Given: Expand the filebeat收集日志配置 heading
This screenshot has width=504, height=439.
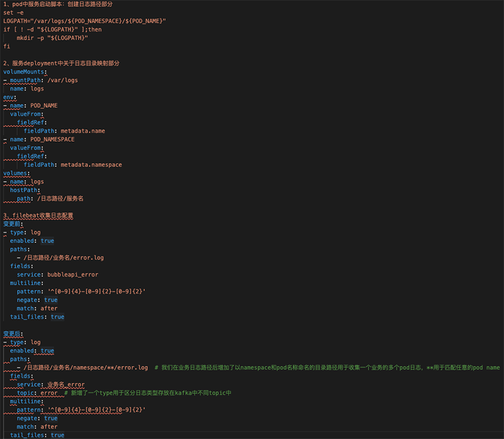Looking at the screenshot, I should [x=38, y=215].
